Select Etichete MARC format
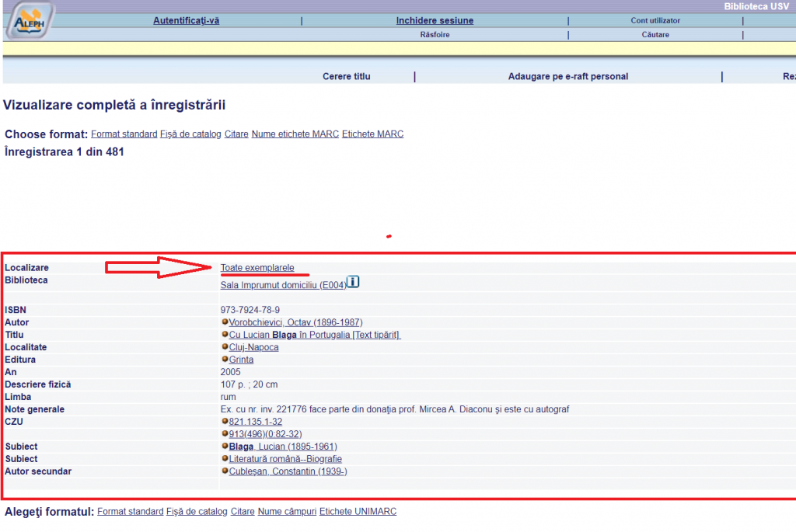Image resolution: width=796 pixels, height=532 pixels. tap(372, 134)
